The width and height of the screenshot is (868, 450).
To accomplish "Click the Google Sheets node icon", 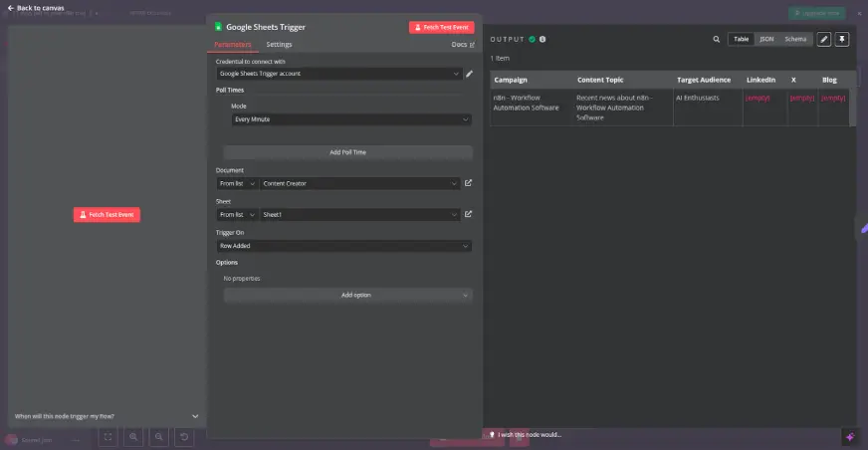I will [218, 27].
